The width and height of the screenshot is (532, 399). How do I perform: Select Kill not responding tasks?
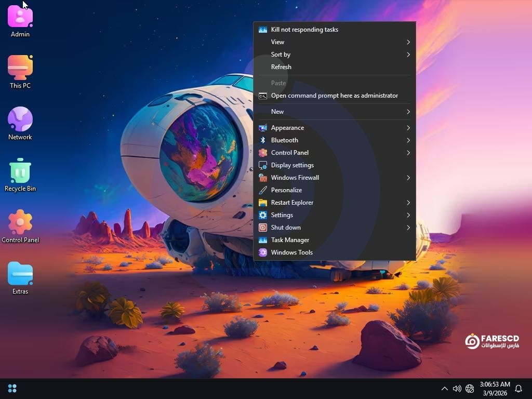(x=304, y=30)
